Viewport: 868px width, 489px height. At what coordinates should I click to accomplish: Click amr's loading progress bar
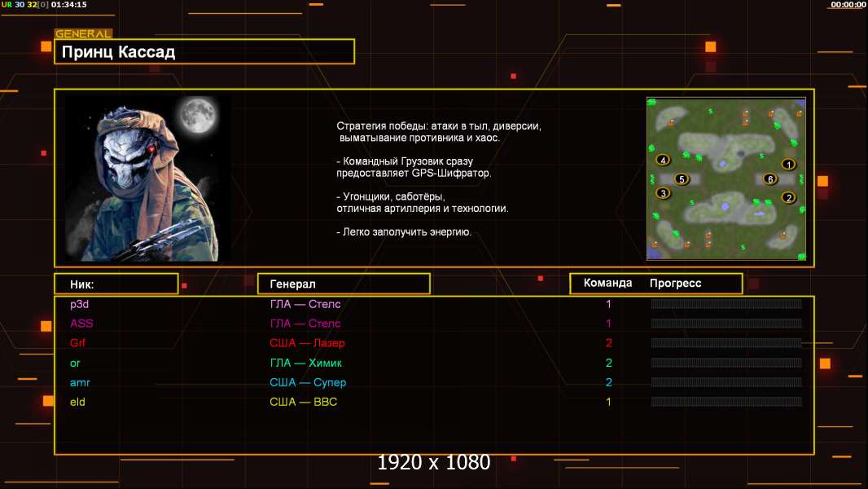click(x=726, y=382)
